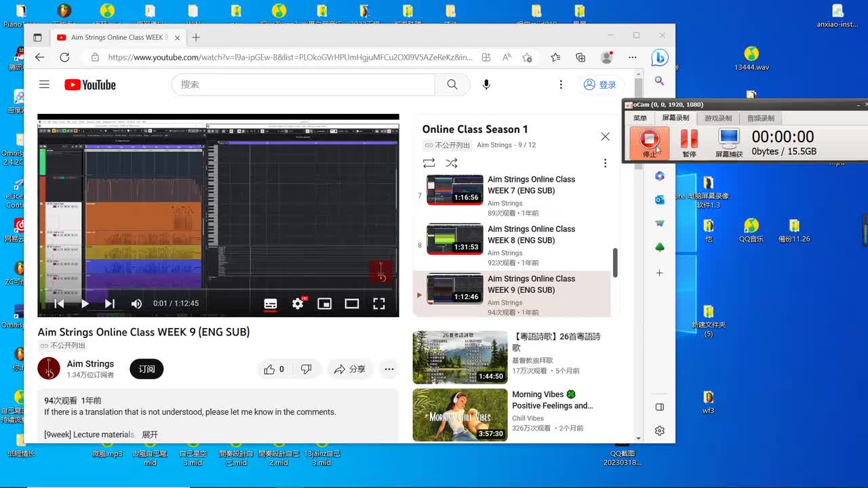Viewport: 868px width, 488px height.
Task: Open Edge tab actions menu icon
Action: [x=37, y=38]
